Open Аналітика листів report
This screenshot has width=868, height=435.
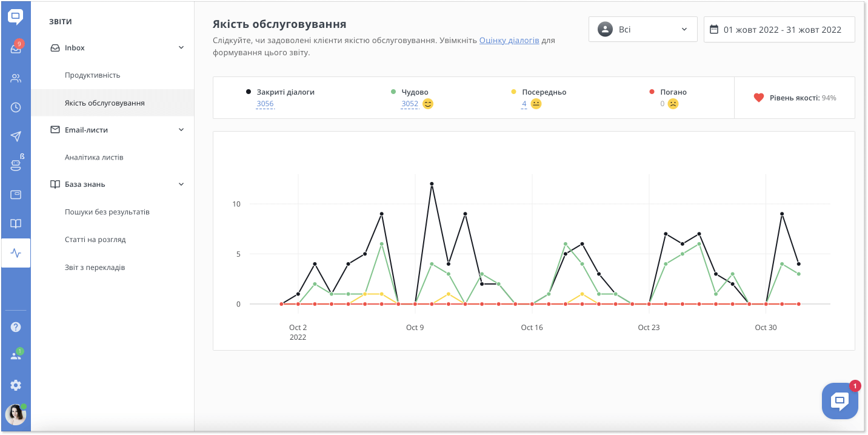click(94, 157)
